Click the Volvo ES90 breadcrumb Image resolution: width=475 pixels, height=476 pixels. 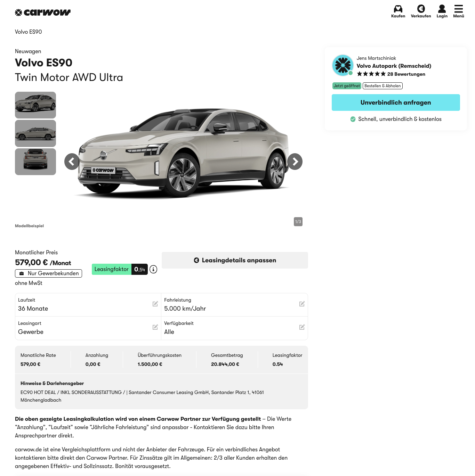click(x=29, y=32)
